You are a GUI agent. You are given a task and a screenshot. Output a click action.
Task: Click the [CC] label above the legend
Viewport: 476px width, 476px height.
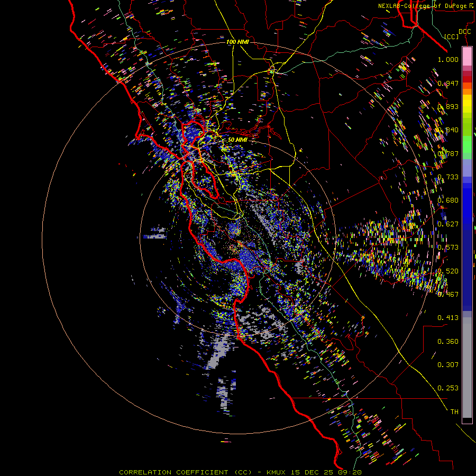[x=452, y=36]
